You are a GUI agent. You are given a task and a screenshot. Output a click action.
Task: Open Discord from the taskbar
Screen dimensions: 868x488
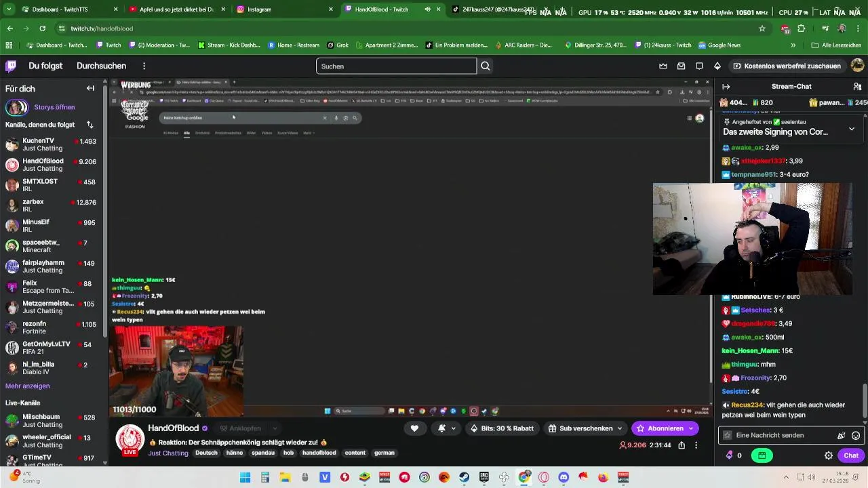coord(564,477)
